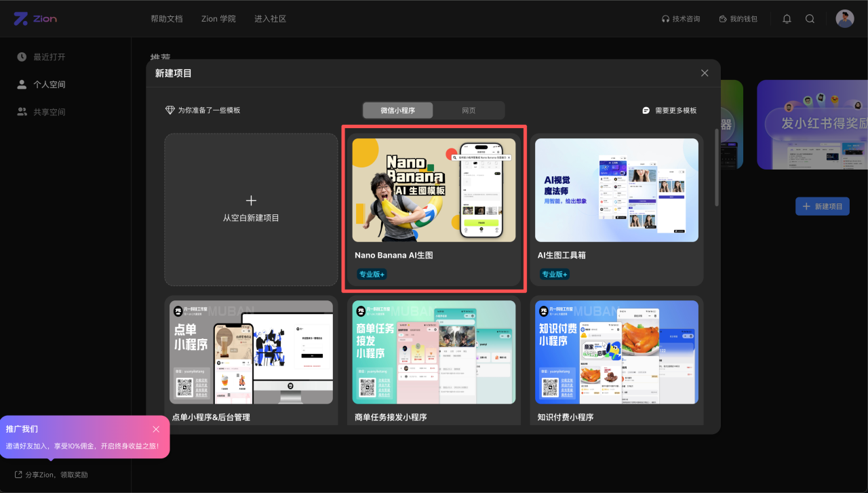Open 发小红书得奖励 banner behind dialog
Screen dimensions: 868x493
tap(812, 125)
